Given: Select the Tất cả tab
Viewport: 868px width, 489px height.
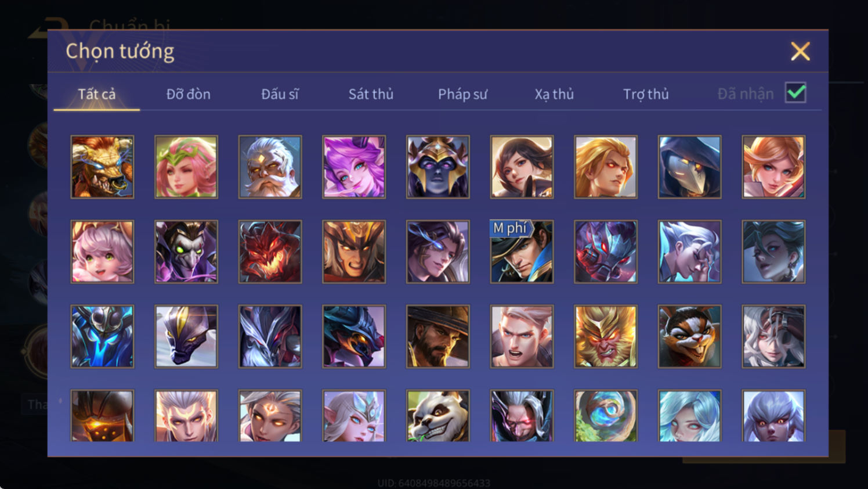Looking at the screenshot, I should (x=97, y=94).
